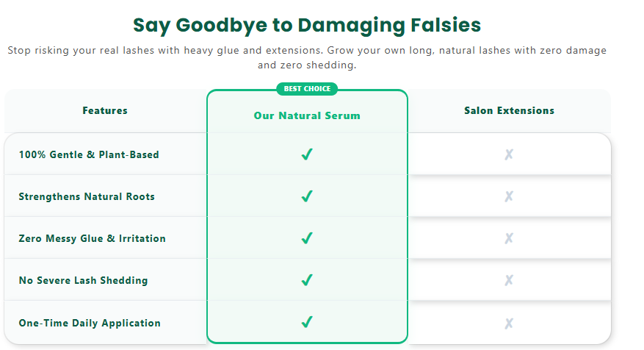Click the checkmark for No Severe Lash Shedding
Viewport: 644px width, 350px height.
click(x=307, y=280)
